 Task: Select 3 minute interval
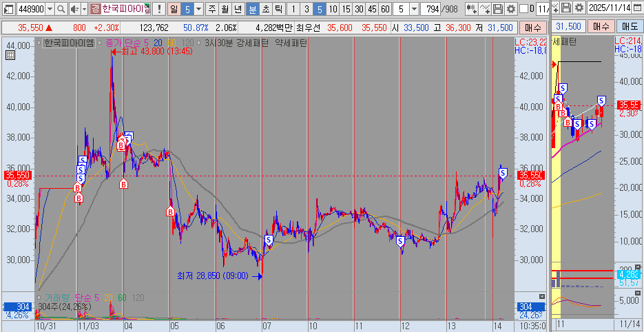(x=307, y=9)
